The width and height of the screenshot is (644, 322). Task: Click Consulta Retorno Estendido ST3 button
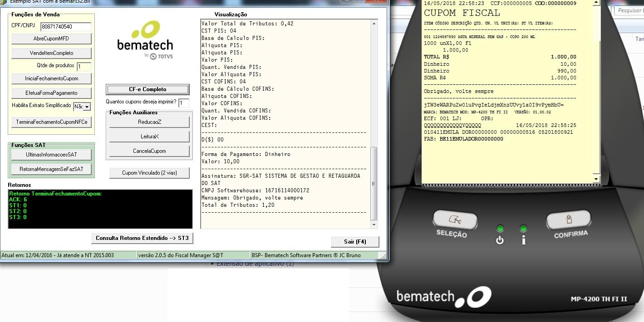[x=142, y=238]
